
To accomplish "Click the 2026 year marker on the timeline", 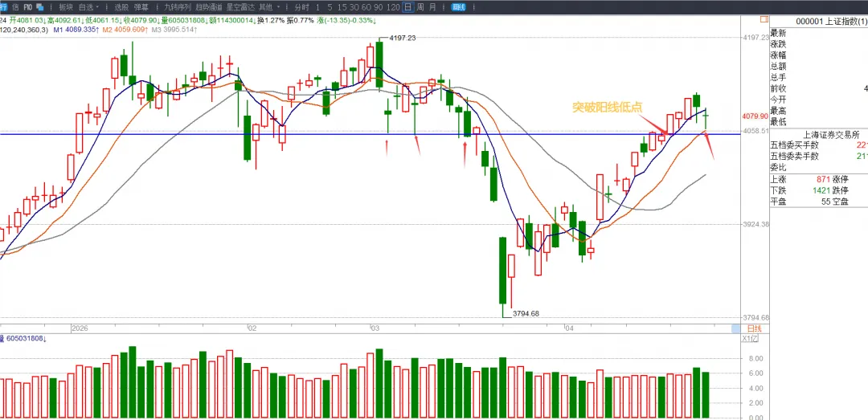I will tap(80, 328).
